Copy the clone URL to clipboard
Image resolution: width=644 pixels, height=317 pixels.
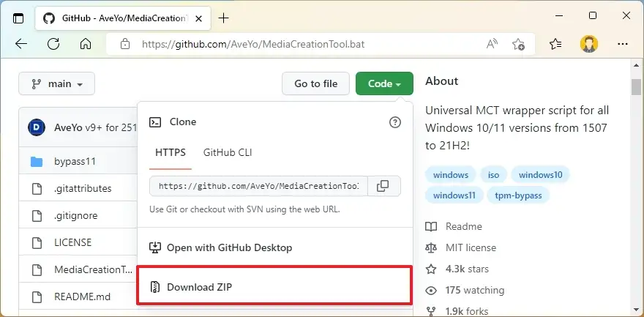383,186
